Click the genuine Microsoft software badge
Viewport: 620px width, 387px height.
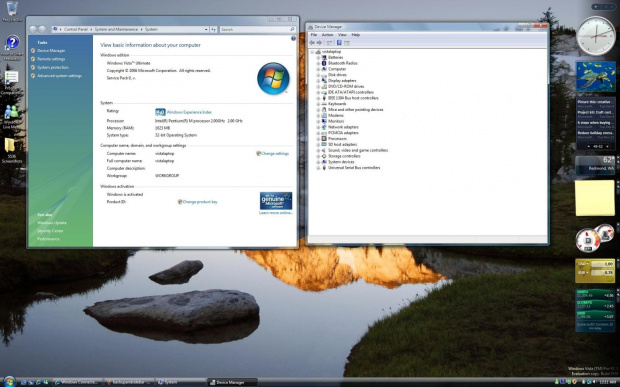(x=276, y=201)
